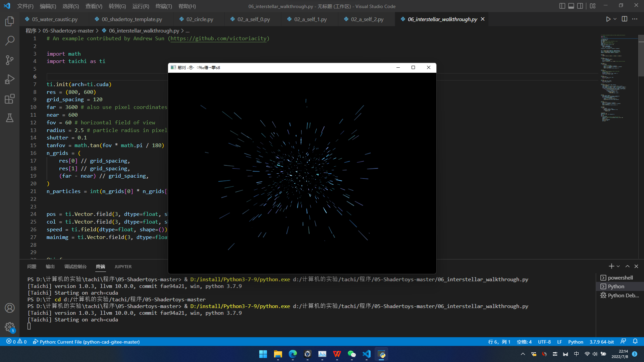Open the victoriacity GitHub link in comment
This screenshot has height=362, width=644.
click(x=218, y=39)
